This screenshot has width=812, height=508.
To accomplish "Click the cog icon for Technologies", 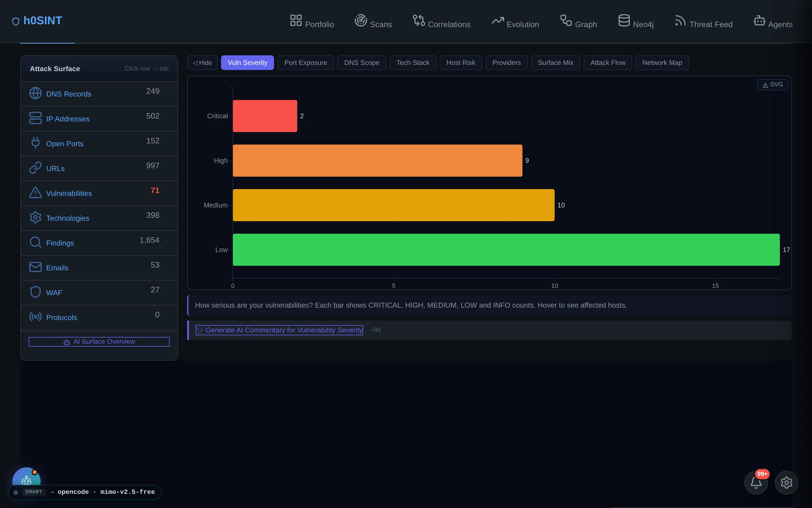I will [x=35, y=217].
